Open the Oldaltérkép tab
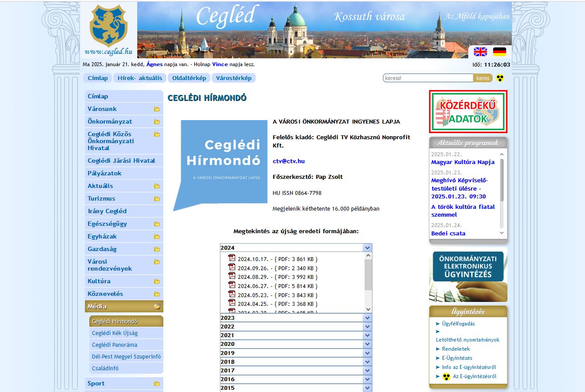This screenshot has width=585, height=392. coord(189,78)
